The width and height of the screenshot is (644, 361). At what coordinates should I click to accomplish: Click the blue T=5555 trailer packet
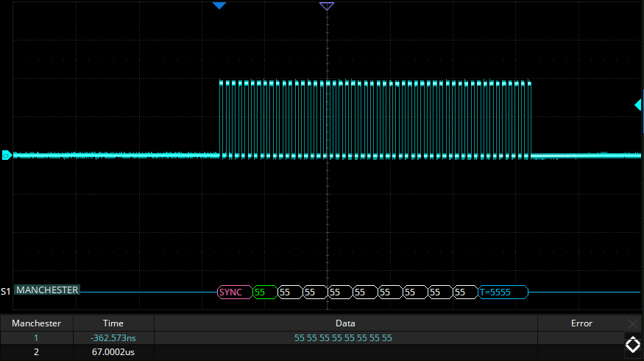click(503, 292)
